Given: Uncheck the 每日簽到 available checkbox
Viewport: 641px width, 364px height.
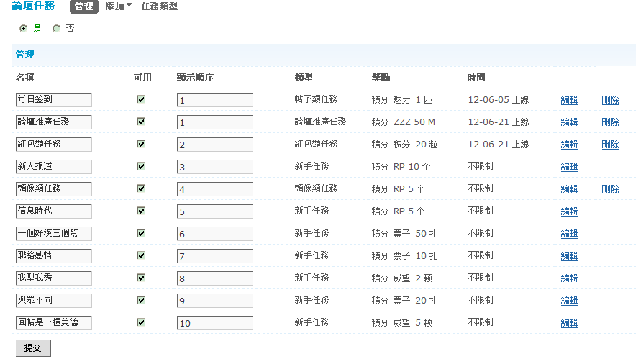Looking at the screenshot, I should pos(141,99).
